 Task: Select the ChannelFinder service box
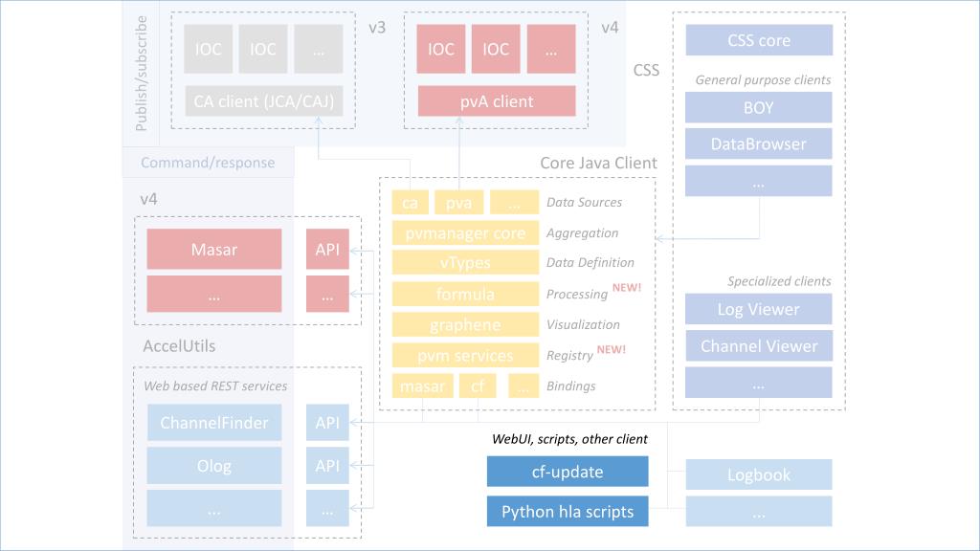coord(214,423)
